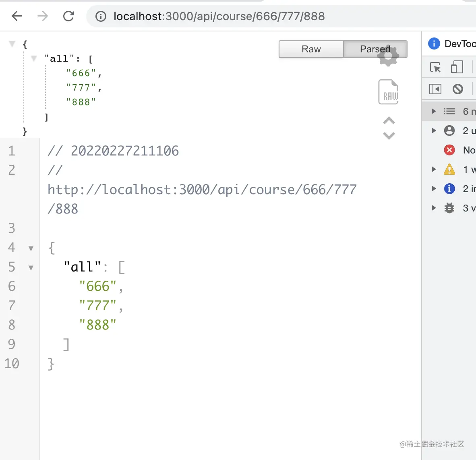The height and width of the screenshot is (460, 476).
Task: Fold line 4 object in code view
Action: pos(31,249)
